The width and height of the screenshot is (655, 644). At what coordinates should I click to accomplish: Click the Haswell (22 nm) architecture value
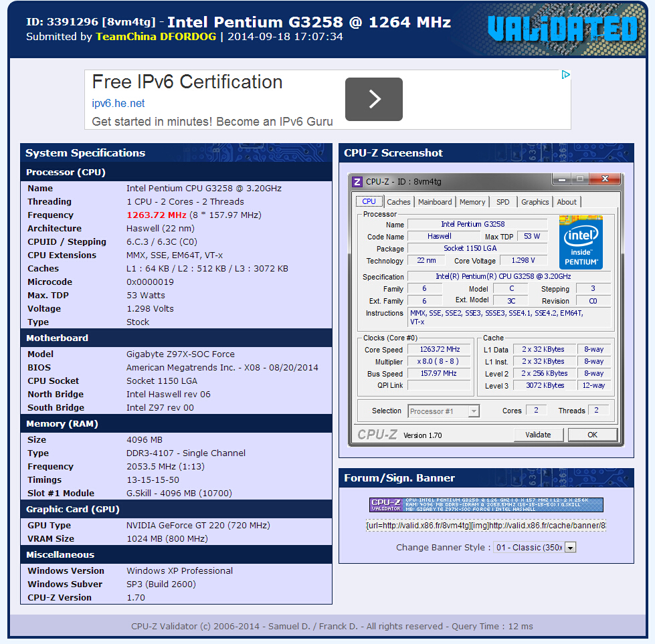pos(161,229)
